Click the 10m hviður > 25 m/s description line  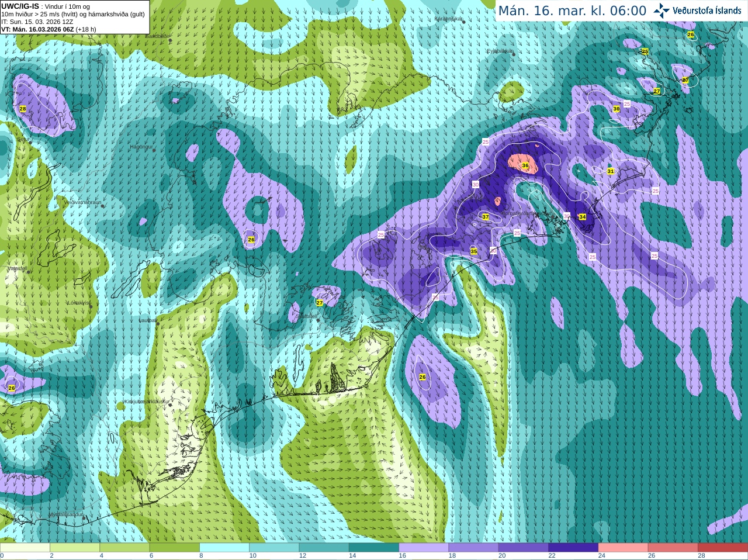(73, 14)
